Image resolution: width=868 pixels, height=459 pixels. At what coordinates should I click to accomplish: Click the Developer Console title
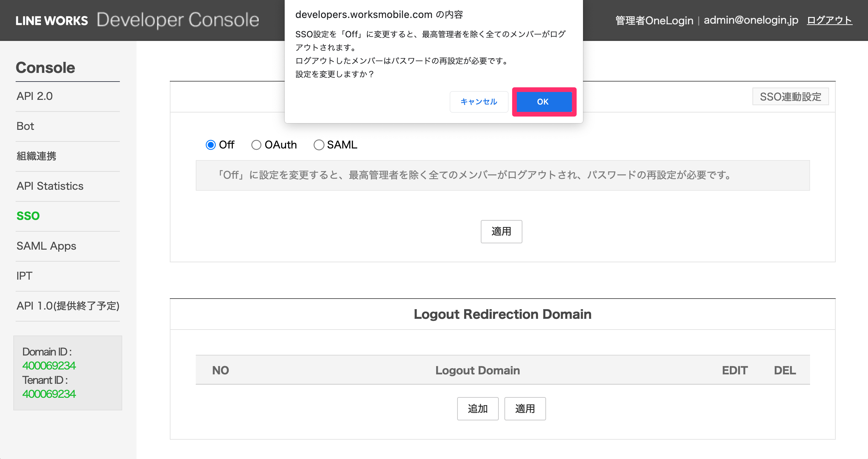(x=178, y=20)
